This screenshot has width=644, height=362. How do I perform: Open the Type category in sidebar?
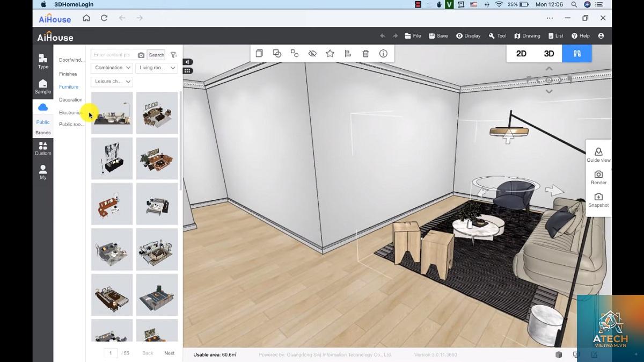pyautogui.click(x=43, y=61)
